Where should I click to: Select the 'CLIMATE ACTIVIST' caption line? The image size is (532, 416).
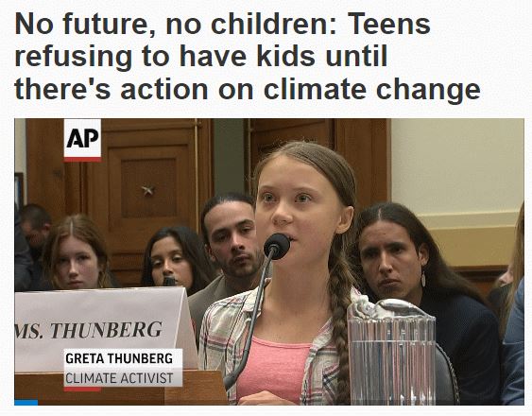[119, 378]
